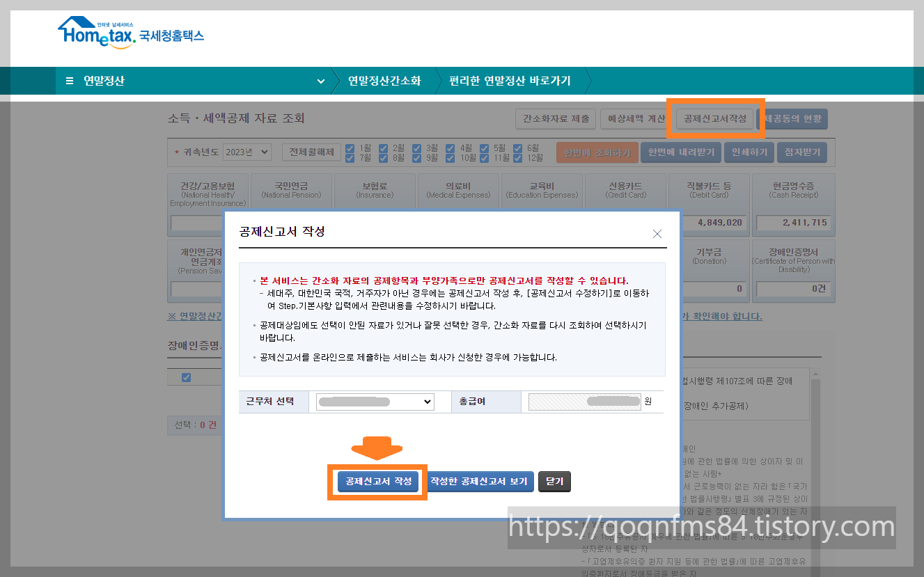This screenshot has width=924, height=577.
Task: Click the 한번에 조회하기 button
Action: [597, 152]
